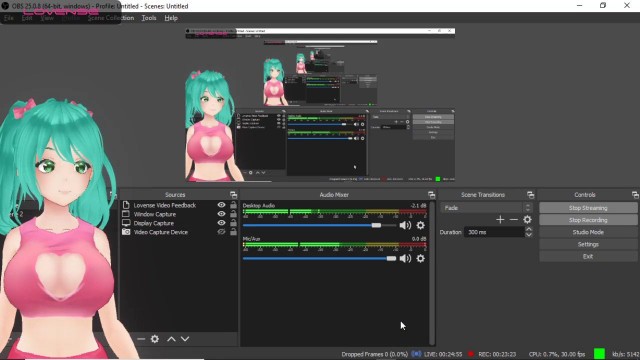Click the Dropped Frames 0 (0.0%) status
640x360 pixels.
click(x=374, y=354)
